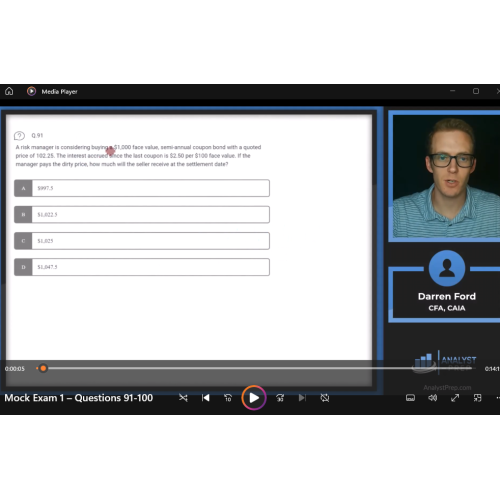Screen dimensions: 500x500
Task: Click the Media Player app logo
Action: (x=31, y=91)
